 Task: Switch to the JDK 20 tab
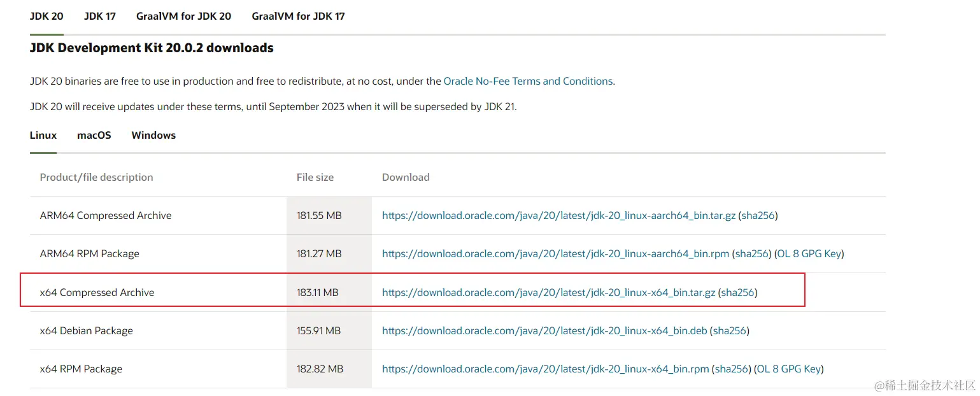tap(46, 16)
